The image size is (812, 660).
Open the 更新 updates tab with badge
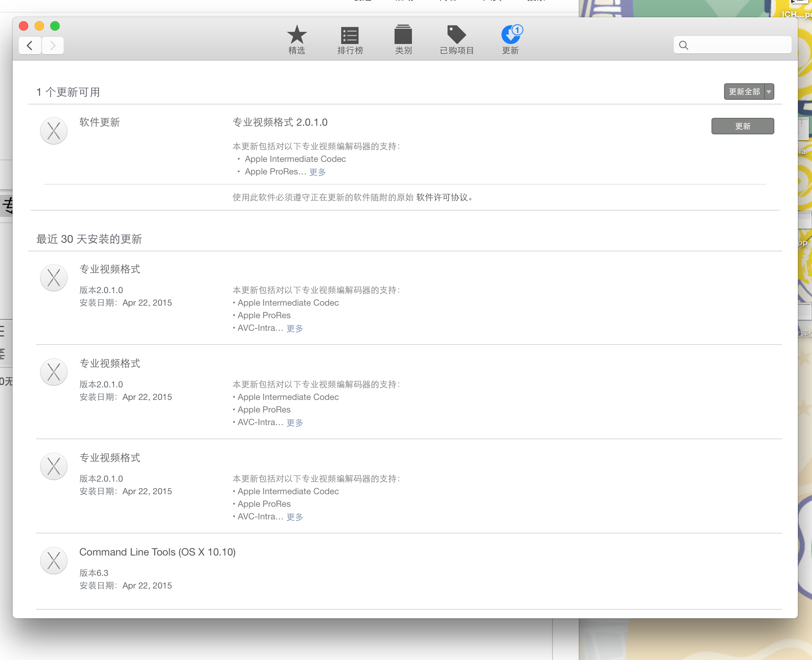coord(510,39)
